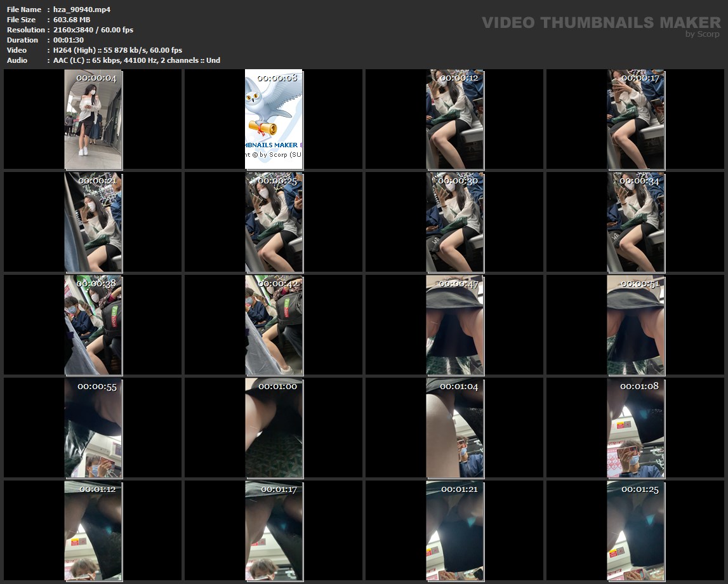Click the file name value hza_90940.mp4
Screen dimensions: 728x584
coord(82,10)
